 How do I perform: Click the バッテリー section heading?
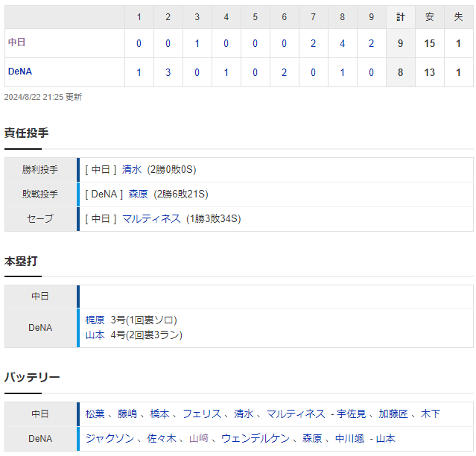32,377
